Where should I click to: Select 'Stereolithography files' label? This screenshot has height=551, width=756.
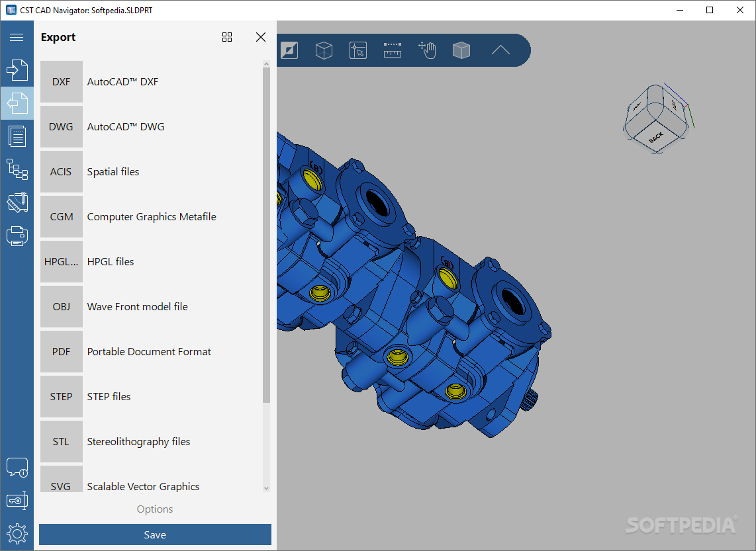click(138, 442)
